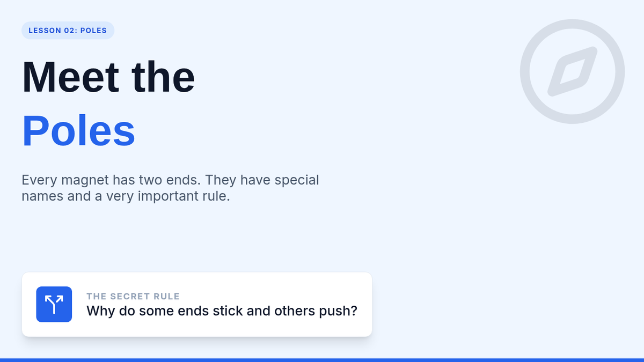This screenshot has width=644, height=362.
Task: Click the large compass icon
Action: click(x=572, y=71)
